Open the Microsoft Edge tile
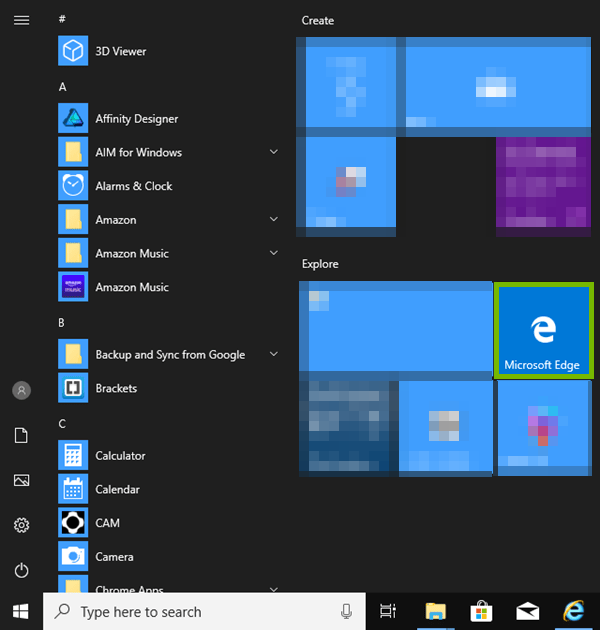Image resolution: width=600 pixels, height=630 pixels. tap(543, 330)
